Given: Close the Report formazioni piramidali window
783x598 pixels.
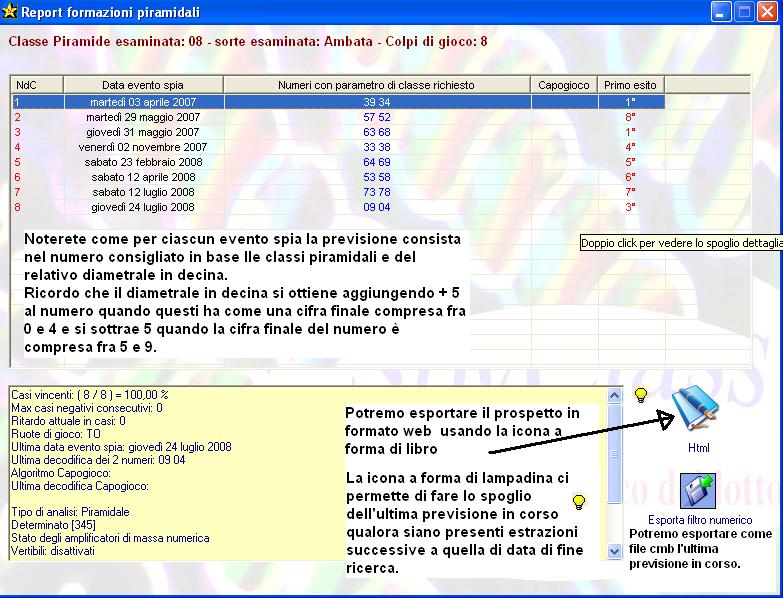Looking at the screenshot, I should coord(768,11).
